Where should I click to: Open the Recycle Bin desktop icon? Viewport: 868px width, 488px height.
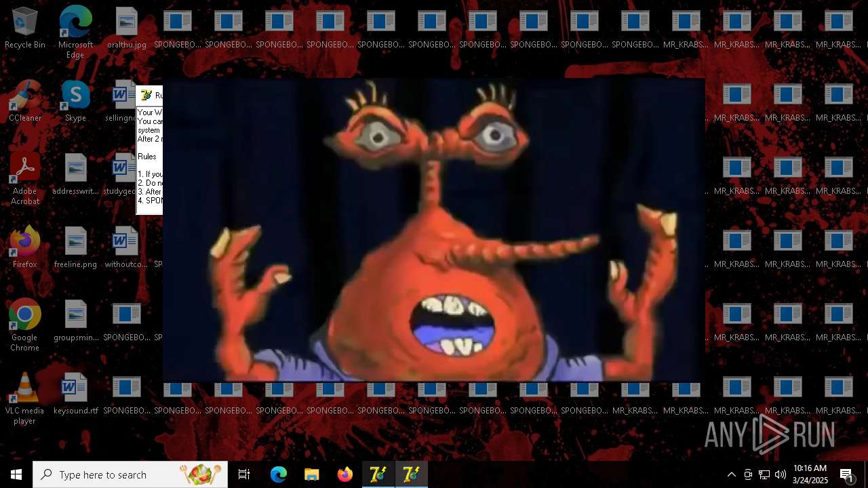coord(25,28)
